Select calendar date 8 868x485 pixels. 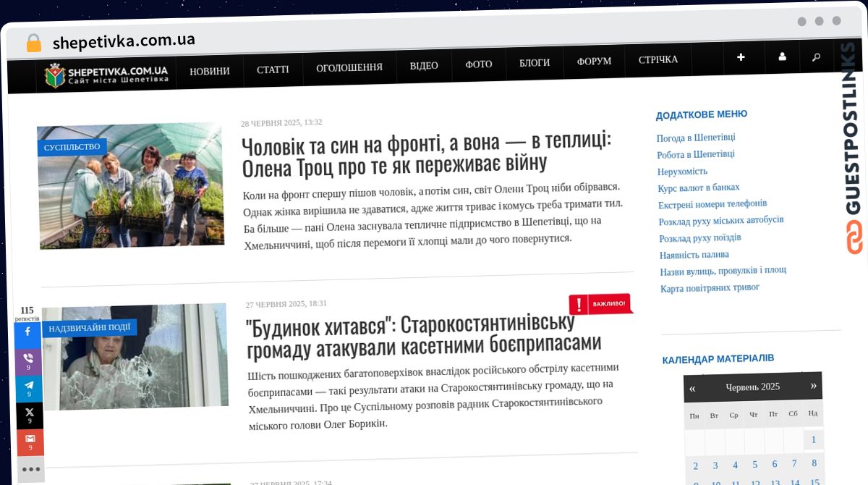click(814, 463)
